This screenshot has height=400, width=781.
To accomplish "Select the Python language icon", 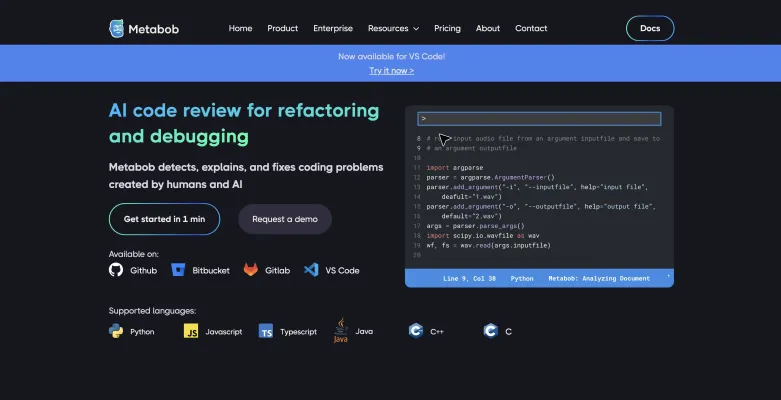I will coord(116,331).
